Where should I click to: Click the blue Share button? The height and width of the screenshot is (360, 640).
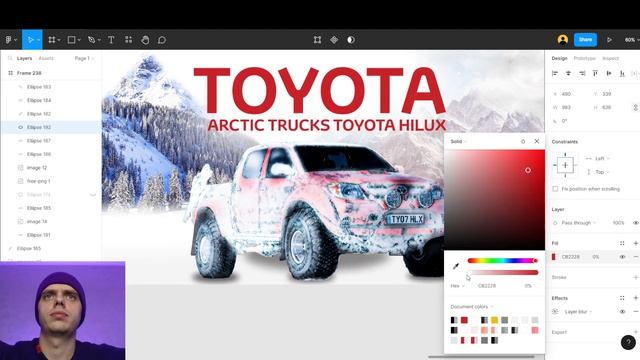click(x=585, y=40)
